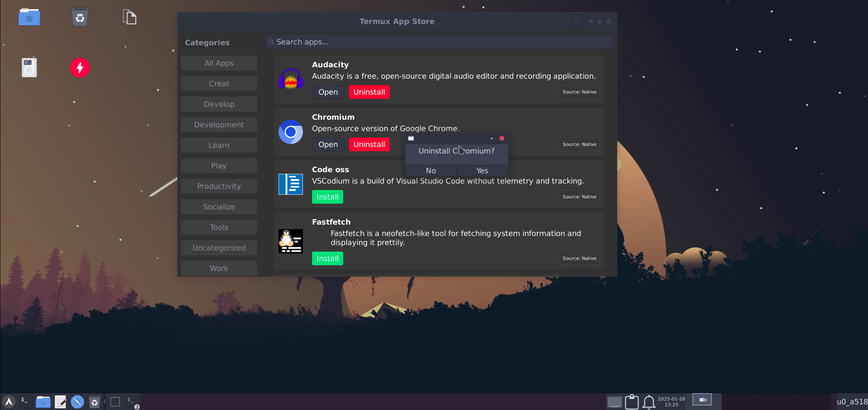Open file manager folder icon in taskbar
Viewport: 868px width, 410px height.
(x=43, y=402)
